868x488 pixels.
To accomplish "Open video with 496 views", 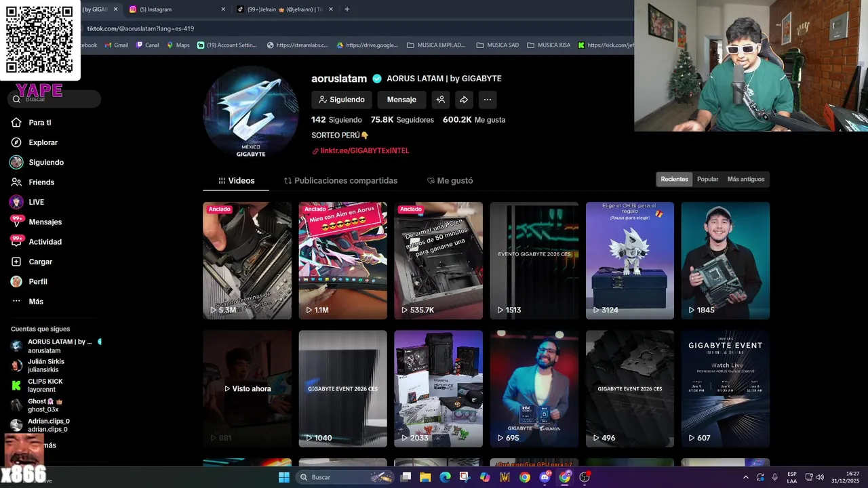I will click(x=630, y=389).
